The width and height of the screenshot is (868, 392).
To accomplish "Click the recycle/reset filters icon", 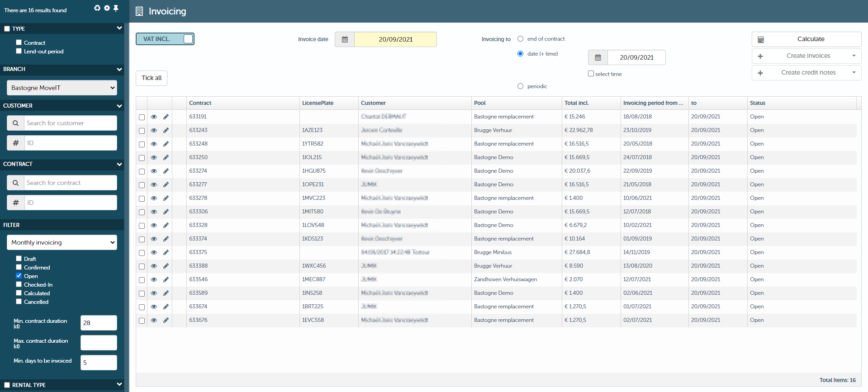I will click(97, 8).
